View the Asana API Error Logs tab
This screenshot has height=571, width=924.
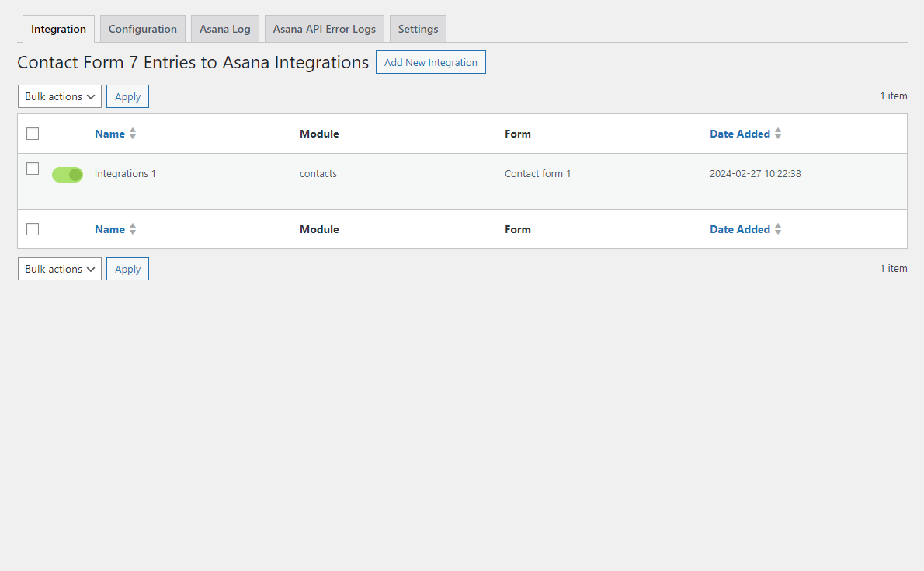click(x=324, y=29)
